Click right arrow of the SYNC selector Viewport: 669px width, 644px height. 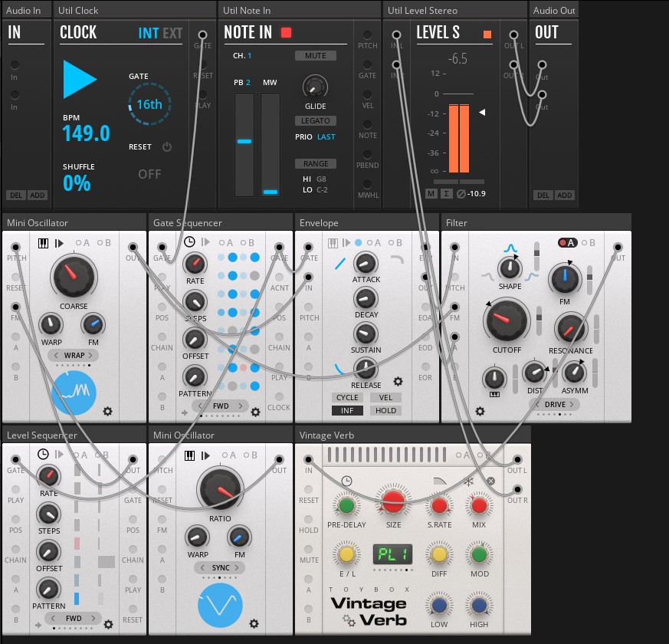(x=236, y=567)
